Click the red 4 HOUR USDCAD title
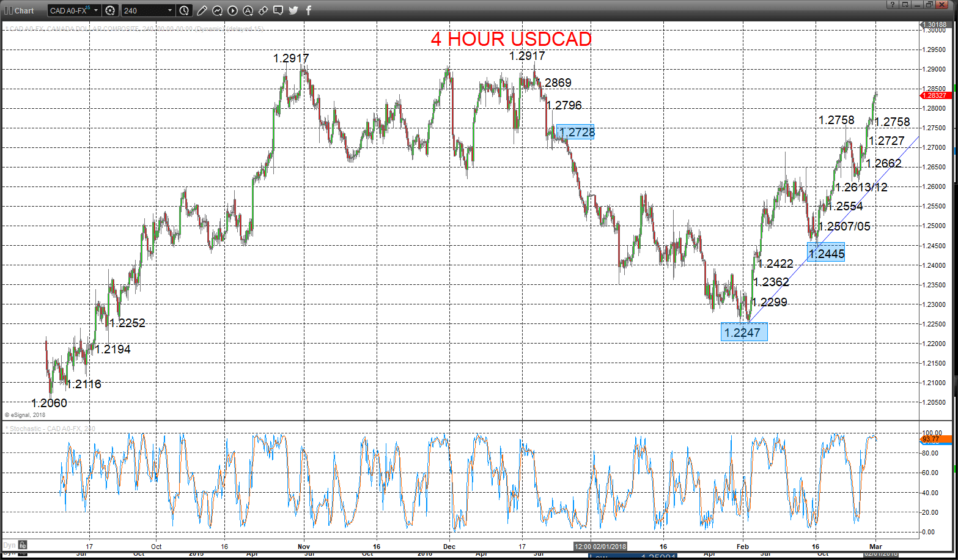958x560 pixels. click(511, 39)
